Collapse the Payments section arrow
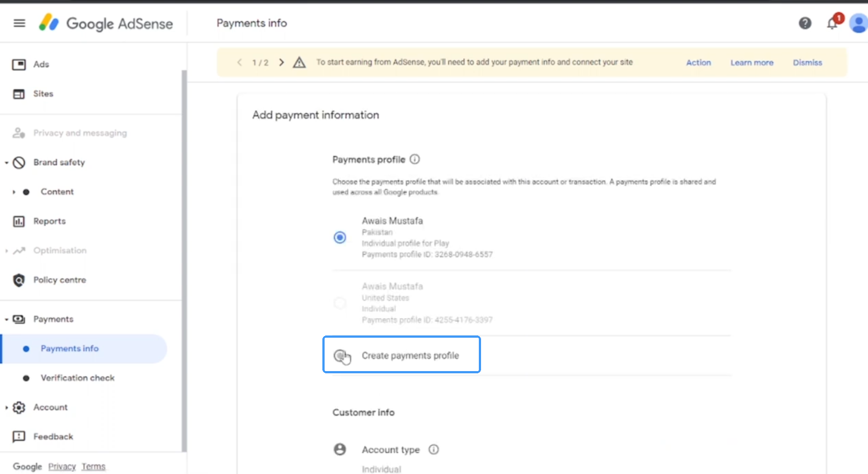 point(7,319)
